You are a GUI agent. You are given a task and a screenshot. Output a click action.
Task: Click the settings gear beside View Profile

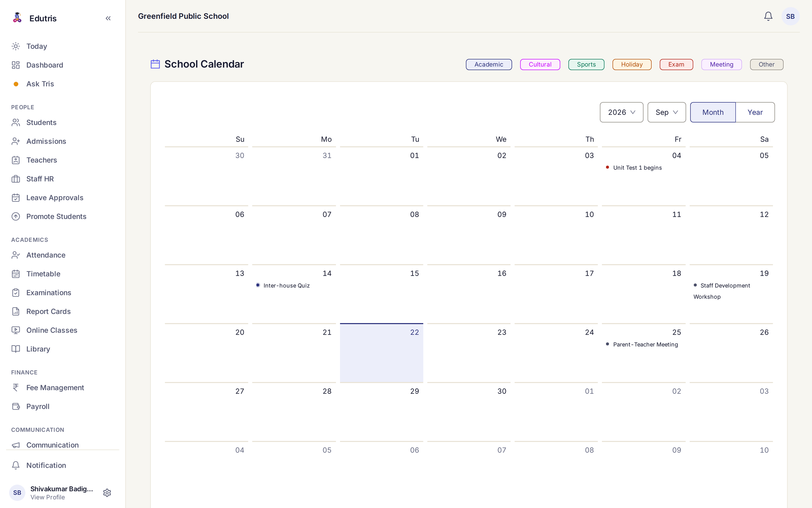(107, 492)
